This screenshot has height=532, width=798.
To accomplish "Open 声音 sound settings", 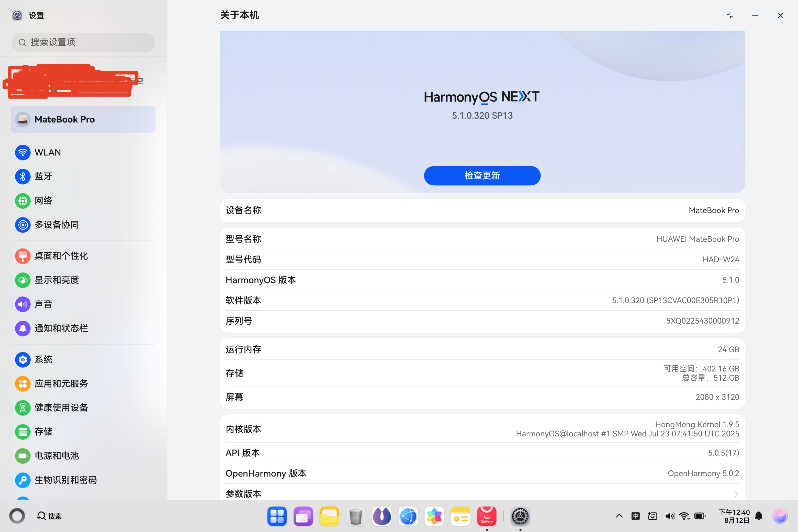I will 83,304.
